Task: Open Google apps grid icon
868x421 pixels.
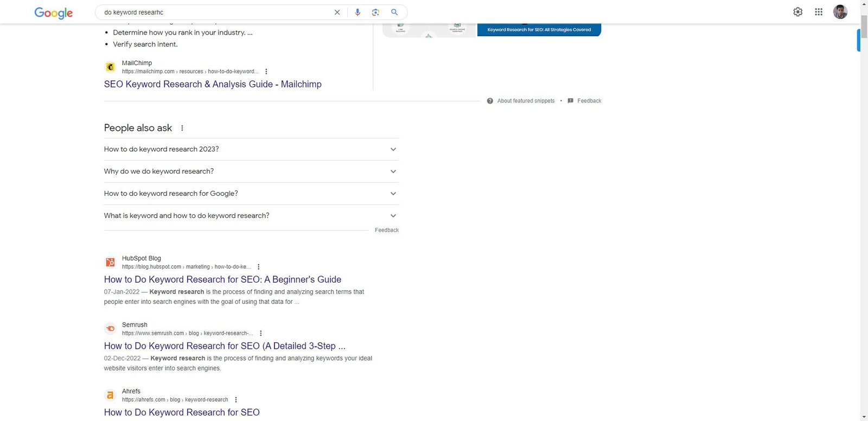Action: [819, 12]
